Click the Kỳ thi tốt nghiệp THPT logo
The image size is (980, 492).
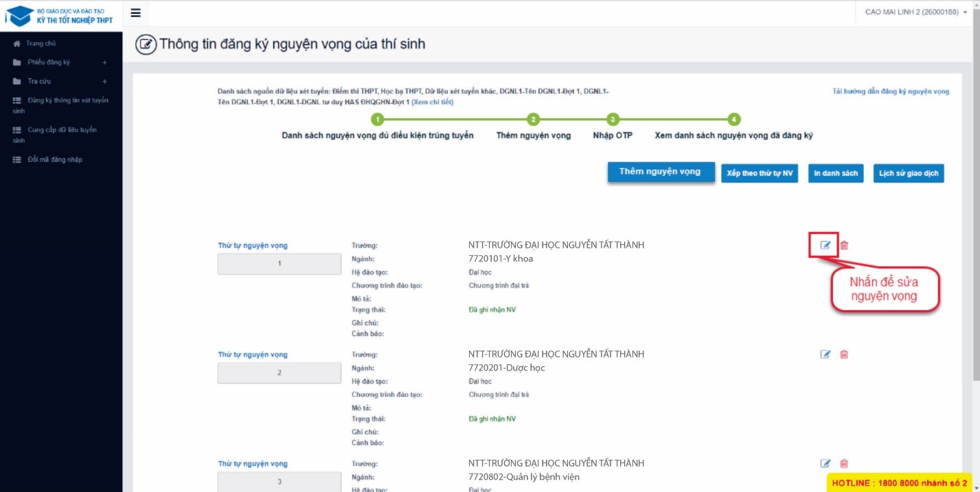point(60,15)
